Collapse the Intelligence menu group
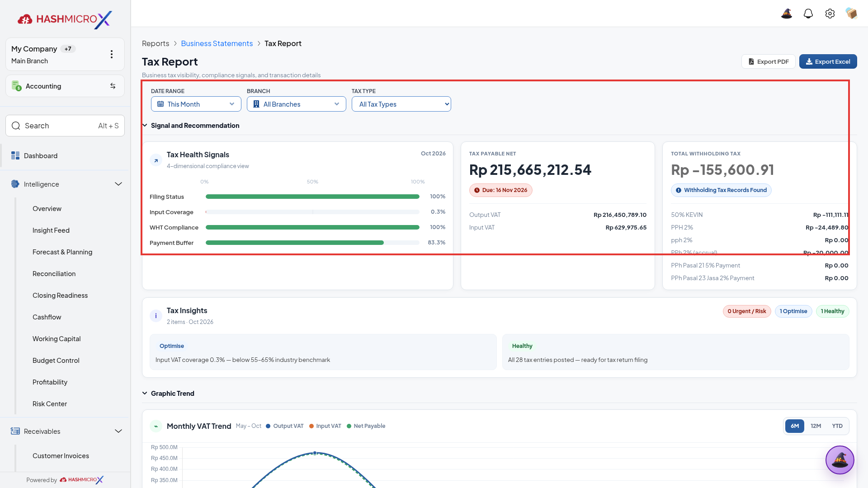 coord(118,184)
